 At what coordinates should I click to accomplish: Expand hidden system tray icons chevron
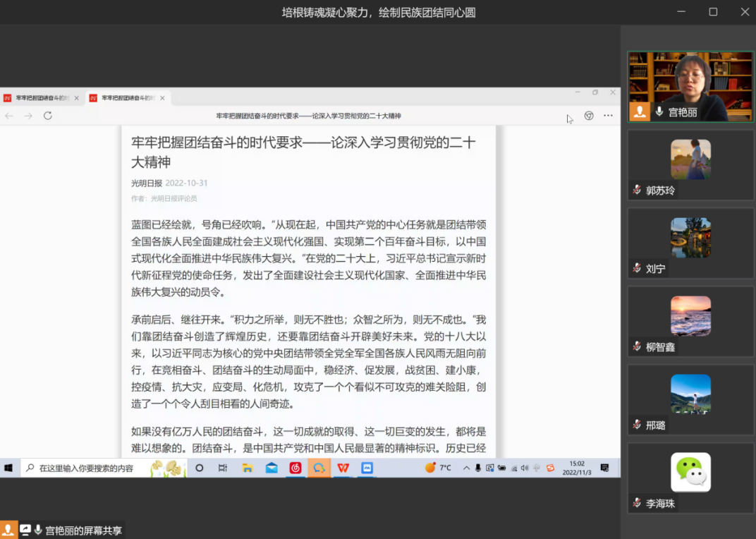pyautogui.click(x=466, y=468)
